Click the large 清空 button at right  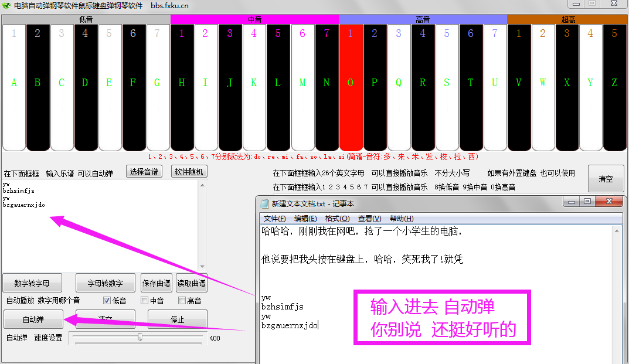tap(606, 179)
